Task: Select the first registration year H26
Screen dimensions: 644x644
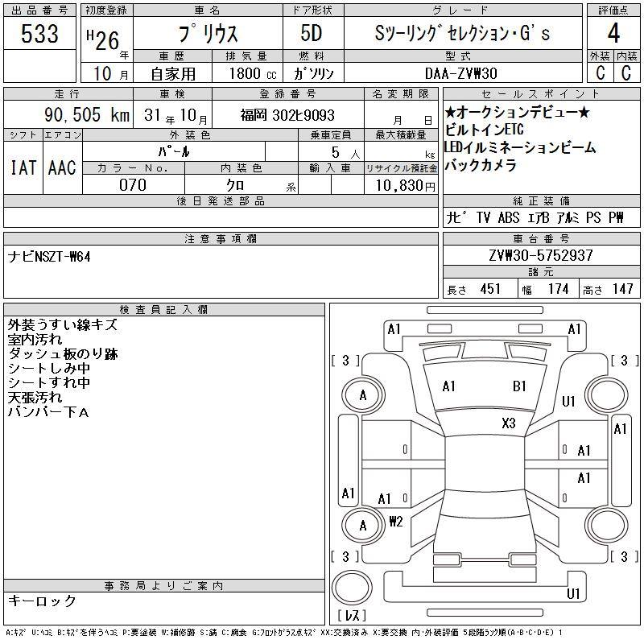Action: (x=103, y=40)
